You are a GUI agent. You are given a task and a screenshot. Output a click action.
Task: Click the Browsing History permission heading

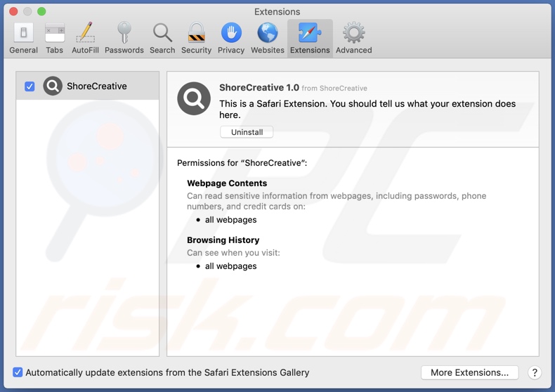(x=223, y=240)
